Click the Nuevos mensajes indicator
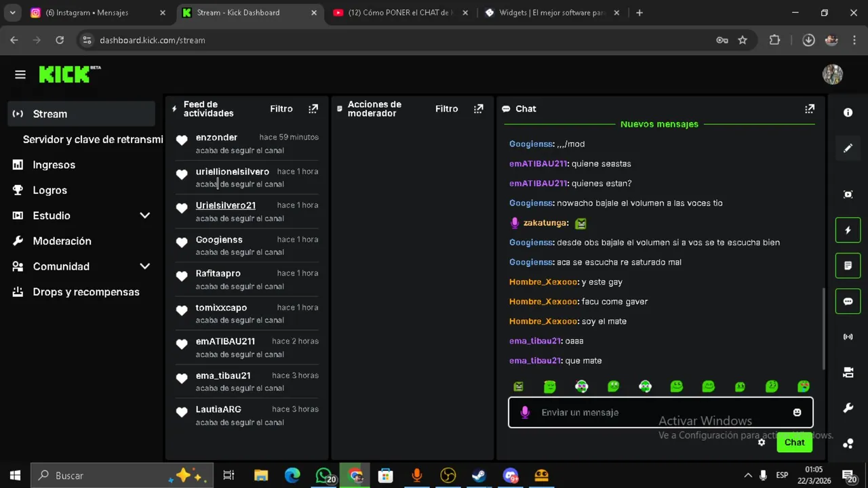This screenshot has width=868, height=488. click(x=659, y=124)
